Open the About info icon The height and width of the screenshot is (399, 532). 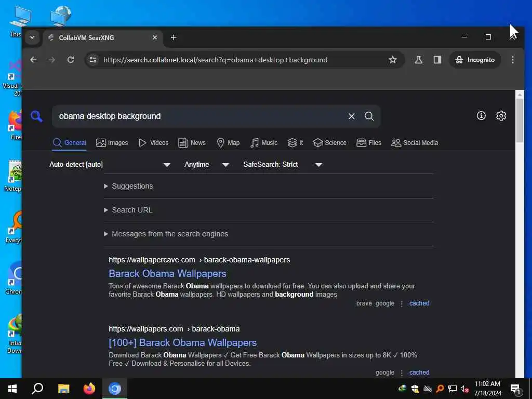pos(481,116)
